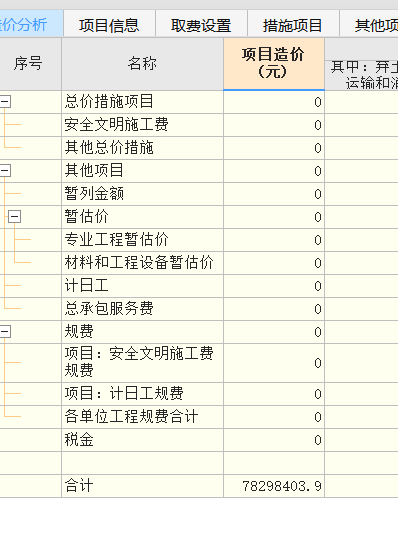
Task: Click the 名称 column header
Action: 143,64
